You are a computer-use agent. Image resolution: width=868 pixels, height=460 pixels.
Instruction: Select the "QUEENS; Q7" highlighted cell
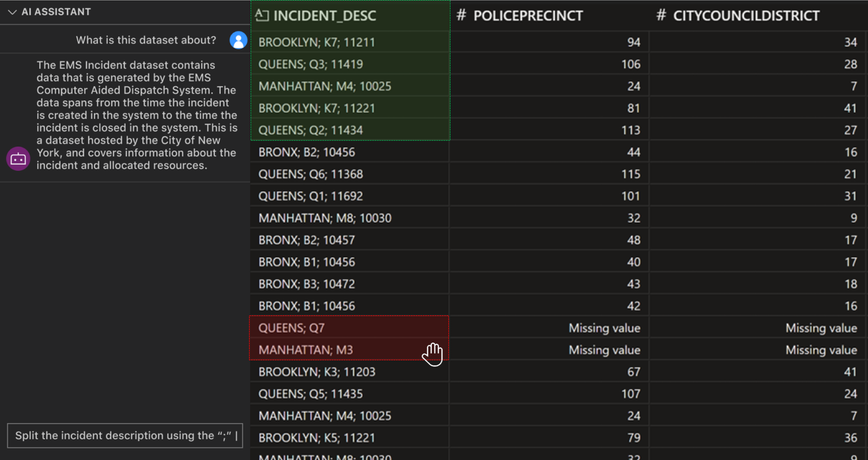[x=292, y=328]
